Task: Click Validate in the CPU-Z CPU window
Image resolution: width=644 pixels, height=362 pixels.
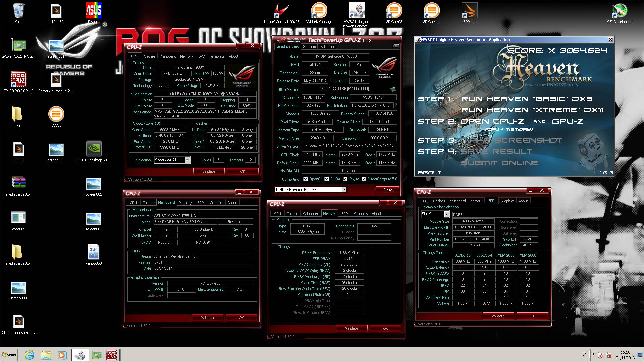Action: click(209, 171)
